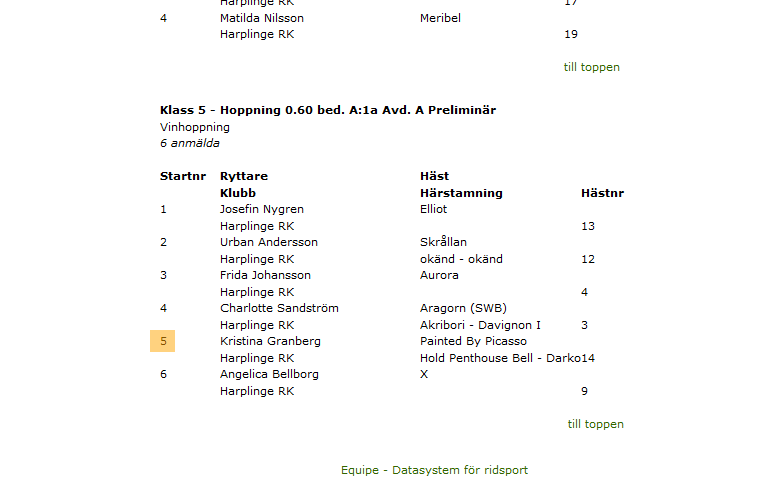Select horse Aragorn (SWB)

pos(464,308)
